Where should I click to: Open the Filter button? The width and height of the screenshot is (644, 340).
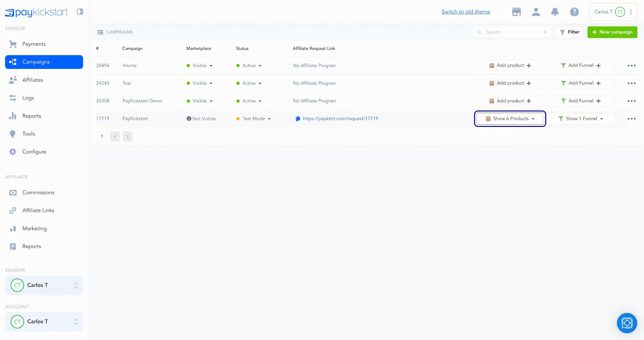point(570,32)
